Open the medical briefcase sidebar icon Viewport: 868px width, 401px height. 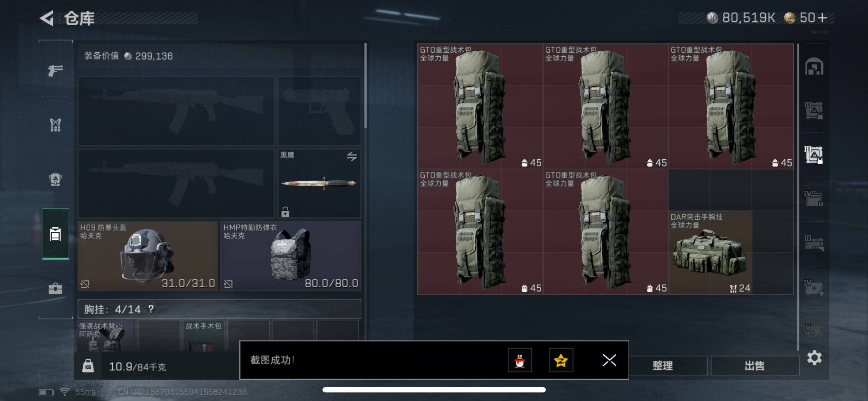pyautogui.click(x=55, y=288)
